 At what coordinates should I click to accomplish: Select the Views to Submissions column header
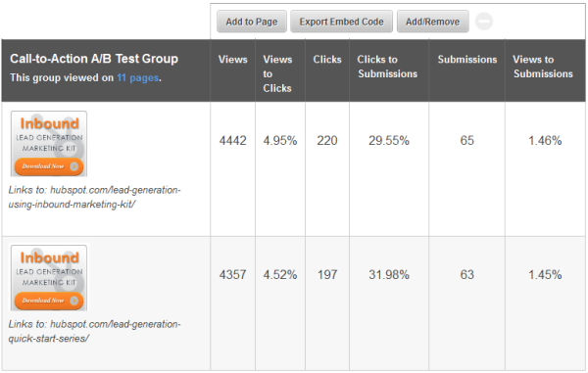pyautogui.click(x=543, y=67)
